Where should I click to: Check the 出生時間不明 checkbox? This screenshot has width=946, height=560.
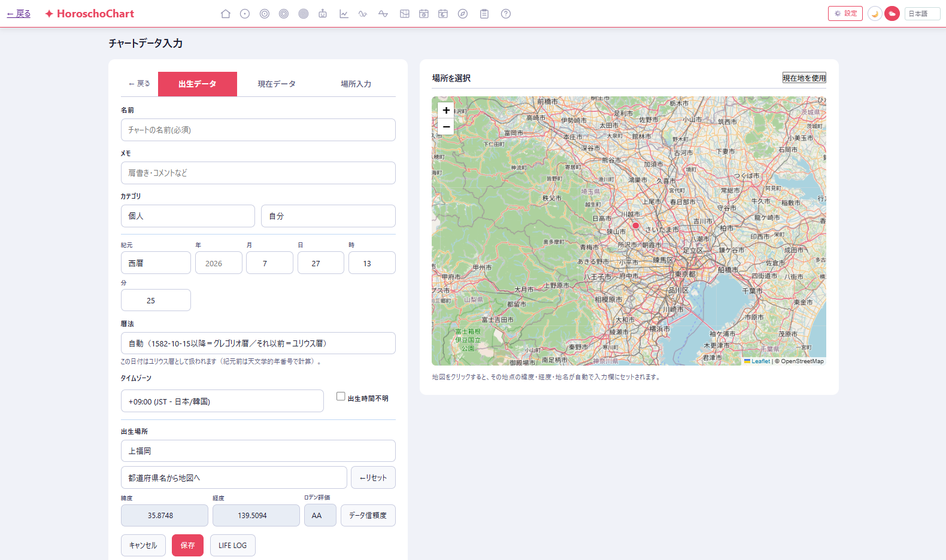coord(341,396)
